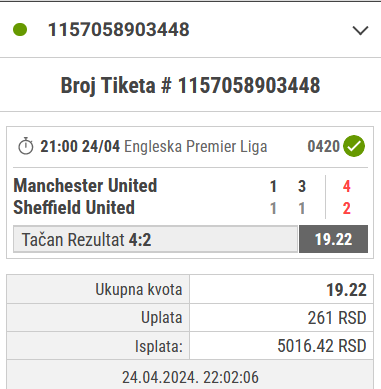
Task: Click the green status dot beside ticket number
Action: pyautogui.click(x=20, y=29)
